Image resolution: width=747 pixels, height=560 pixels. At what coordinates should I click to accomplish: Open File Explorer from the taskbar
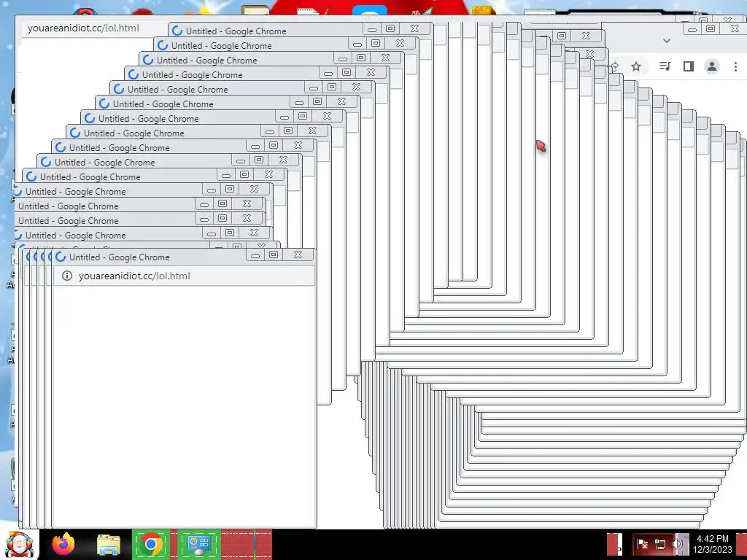109,545
